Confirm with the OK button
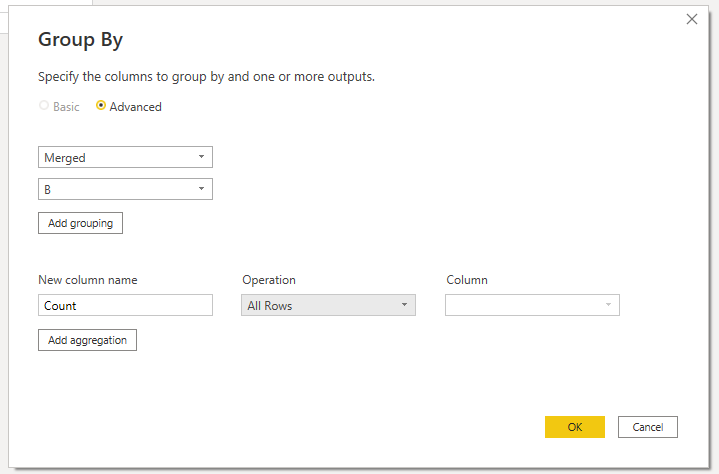The height and width of the screenshot is (474, 719). (575, 427)
